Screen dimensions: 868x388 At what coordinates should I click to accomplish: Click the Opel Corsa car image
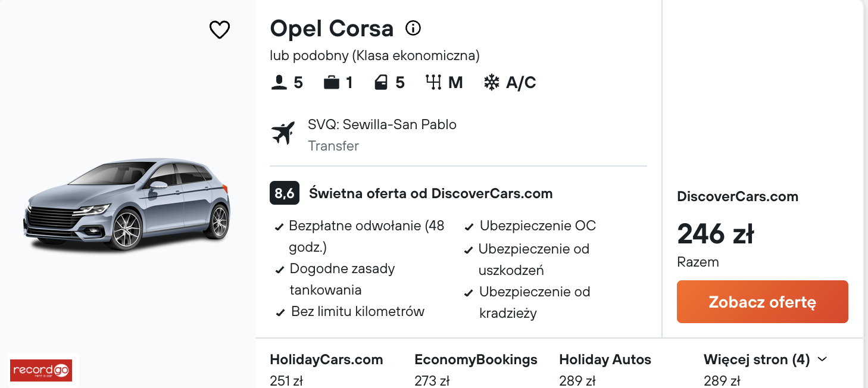point(127,204)
